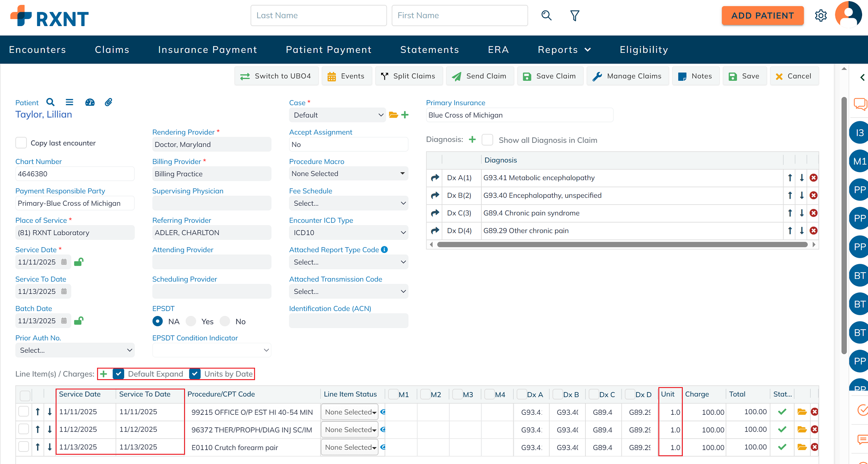Uncheck the Units by Date checkbox
This screenshot has height=464, width=868.
tap(195, 374)
